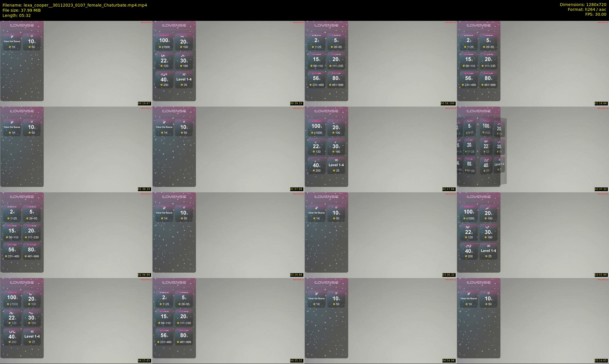Click the 15s 56~110 tile in 01:18.66 frame
Image resolution: width=609 pixels, height=364 pixels.
tap(469, 61)
